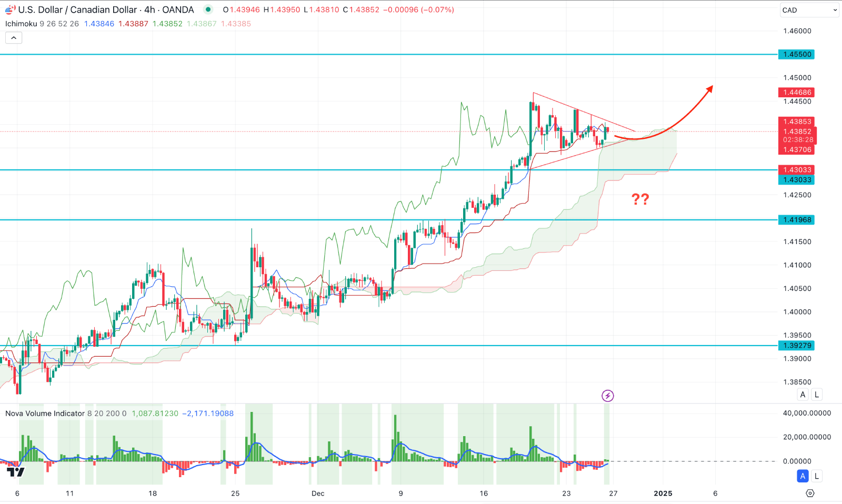Image resolution: width=842 pixels, height=504 pixels.
Task: Toggle auto scale 'A' on volume pane
Action: click(x=803, y=476)
